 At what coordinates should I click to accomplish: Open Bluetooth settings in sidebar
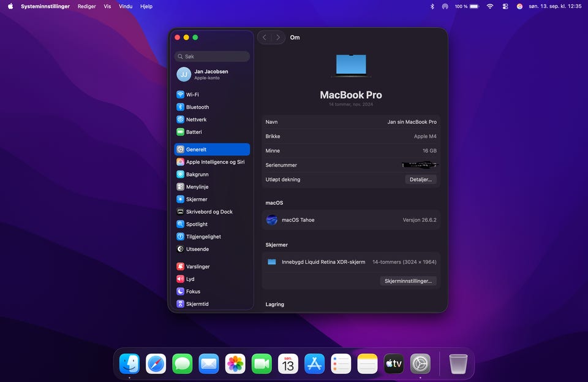click(x=212, y=107)
